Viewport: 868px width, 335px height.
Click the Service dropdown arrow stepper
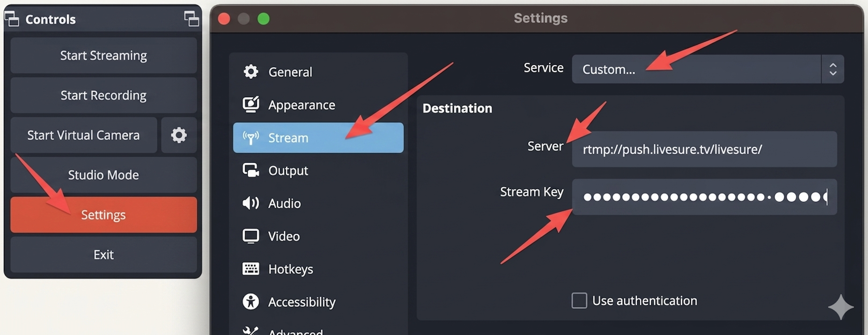833,69
